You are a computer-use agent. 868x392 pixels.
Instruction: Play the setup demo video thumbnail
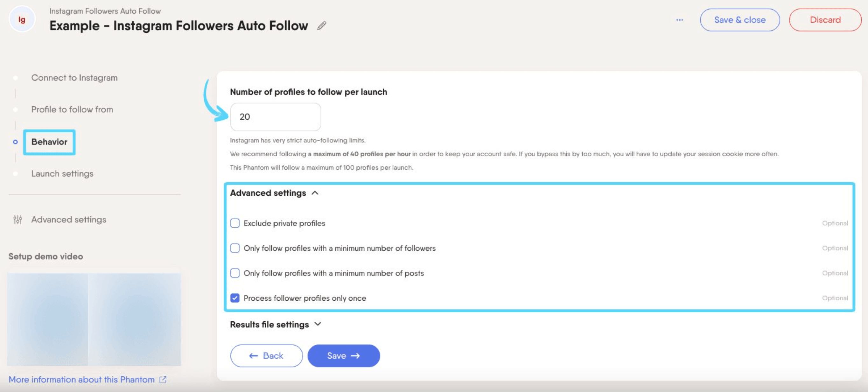click(94, 319)
